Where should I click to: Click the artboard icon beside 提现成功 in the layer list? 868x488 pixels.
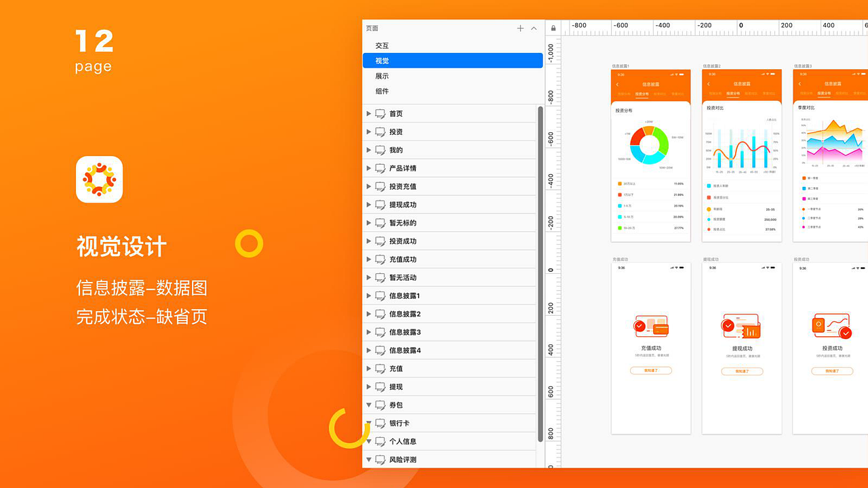click(380, 205)
